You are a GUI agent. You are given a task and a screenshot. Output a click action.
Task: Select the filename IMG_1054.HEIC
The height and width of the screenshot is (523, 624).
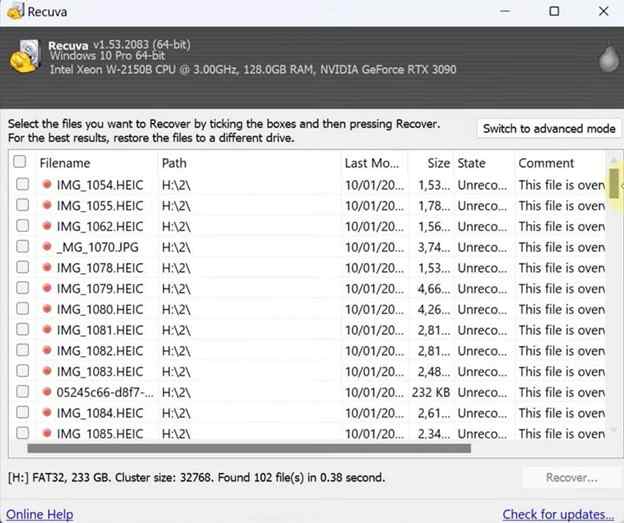tap(99, 185)
